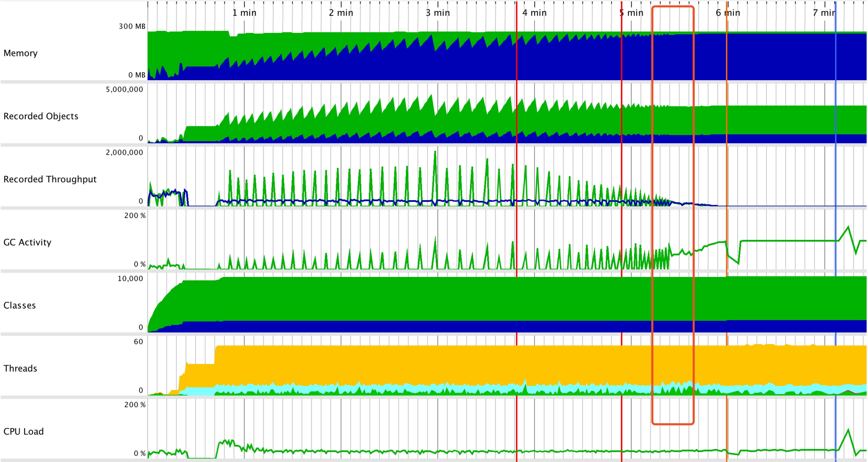Image resolution: width=868 pixels, height=462 pixels.
Task: Click the 4 min time axis label
Action: [x=534, y=13]
